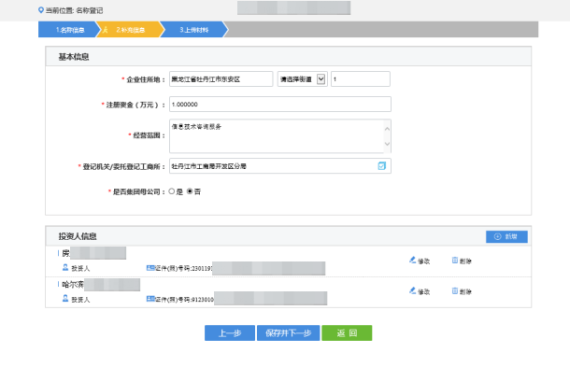Click the ID card icon before number 9123010
Screen dimensions: 570x368
[x=150, y=299]
